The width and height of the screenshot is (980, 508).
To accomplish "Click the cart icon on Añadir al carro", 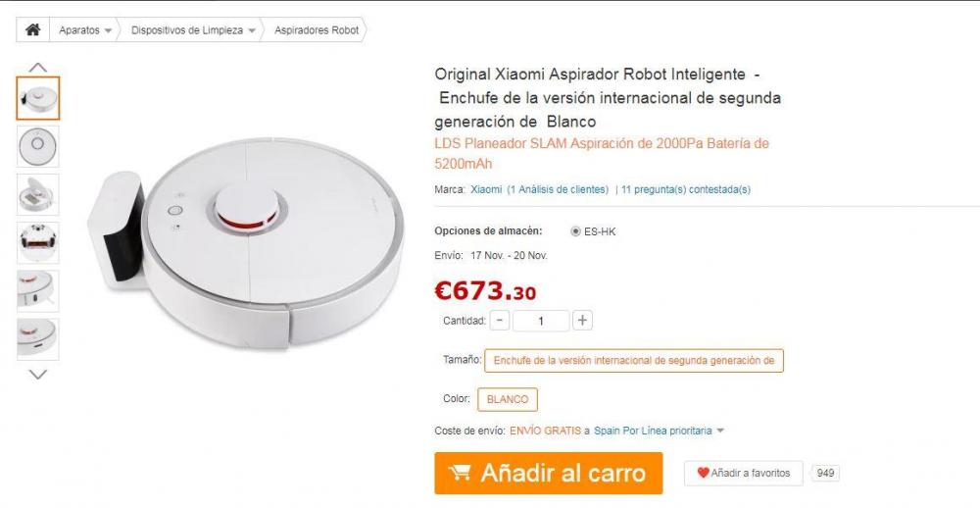I will [x=460, y=473].
